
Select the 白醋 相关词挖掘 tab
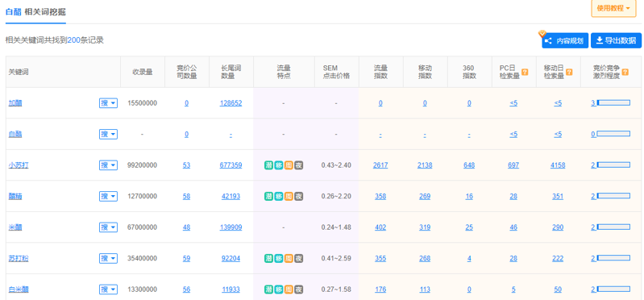tap(35, 12)
